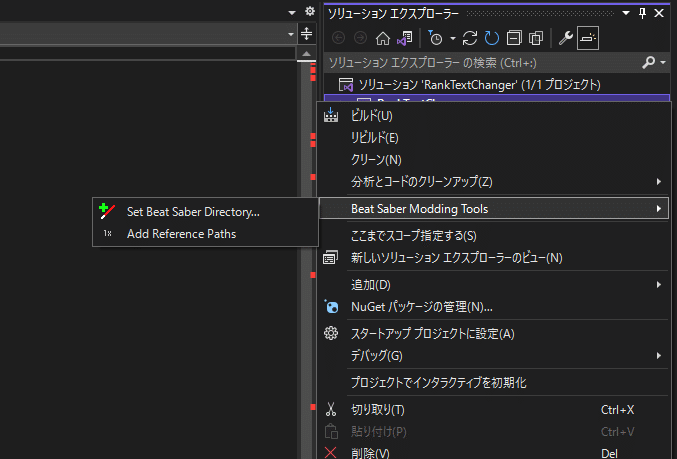Open the Beat Saber Modding Tools submenu
This screenshot has width=677, height=459.
tap(494, 209)
